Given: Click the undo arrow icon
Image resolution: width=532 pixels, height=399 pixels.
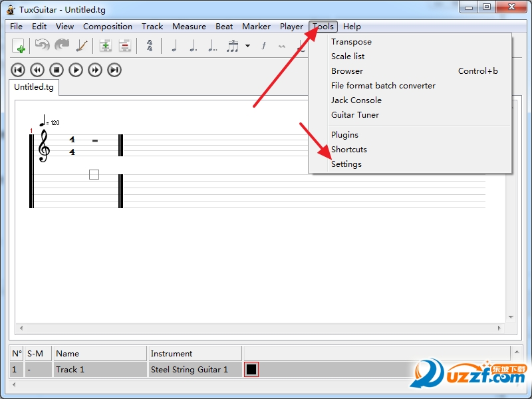Looking at the screenshot, I should (43, 45).
